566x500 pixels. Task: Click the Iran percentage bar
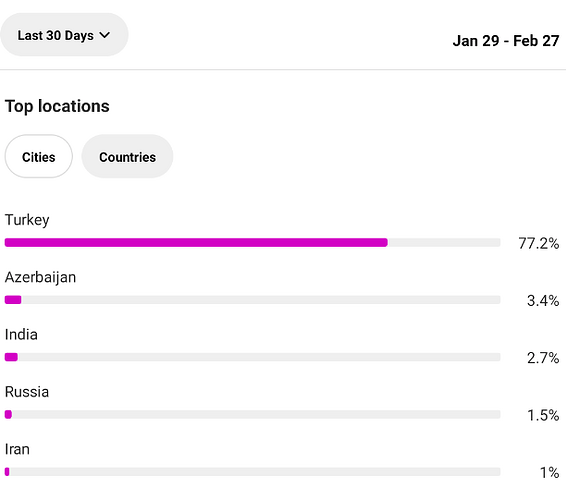[x=252, y=471]
